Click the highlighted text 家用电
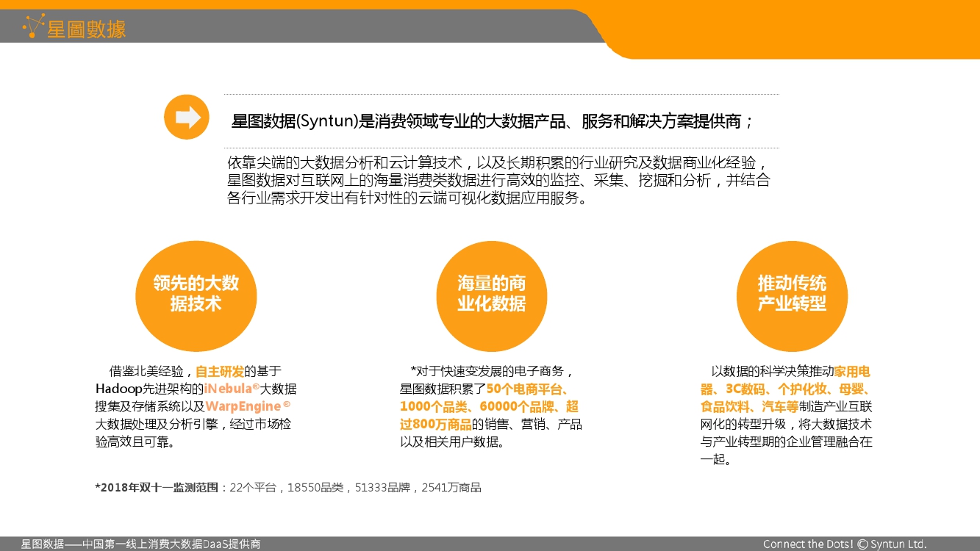This screenshot has width=980, height=551. point(853,371)
